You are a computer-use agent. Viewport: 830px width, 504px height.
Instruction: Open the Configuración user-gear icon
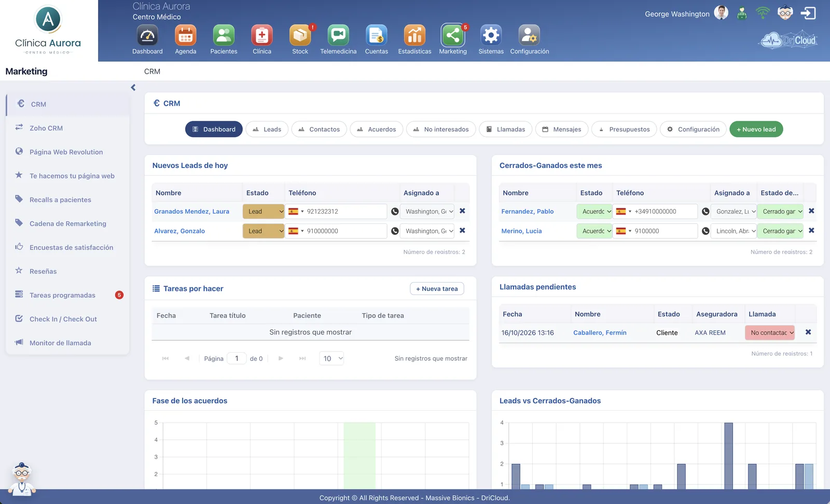coord(529,36)
